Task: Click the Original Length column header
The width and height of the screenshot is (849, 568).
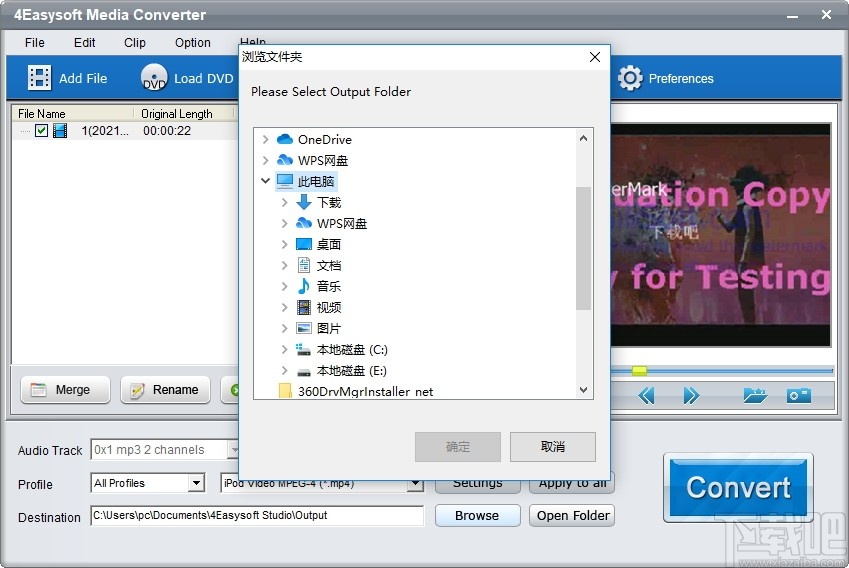Action: pos(184,114)
